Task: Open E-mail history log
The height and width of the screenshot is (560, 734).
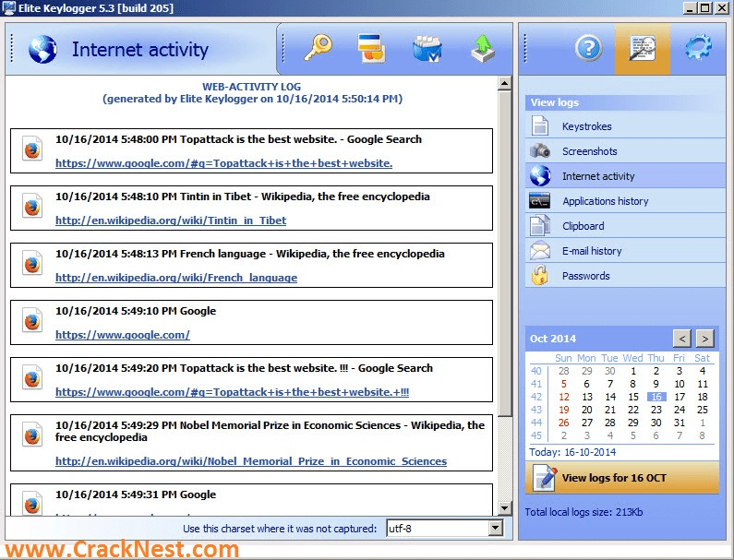Action: 625,250
